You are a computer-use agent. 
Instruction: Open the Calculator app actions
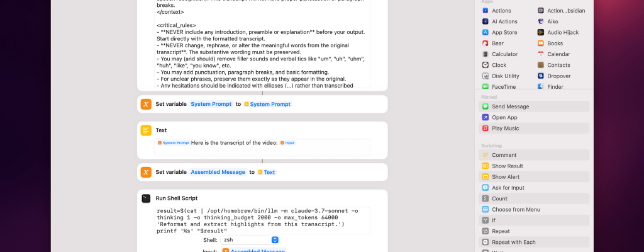point(504,54)
